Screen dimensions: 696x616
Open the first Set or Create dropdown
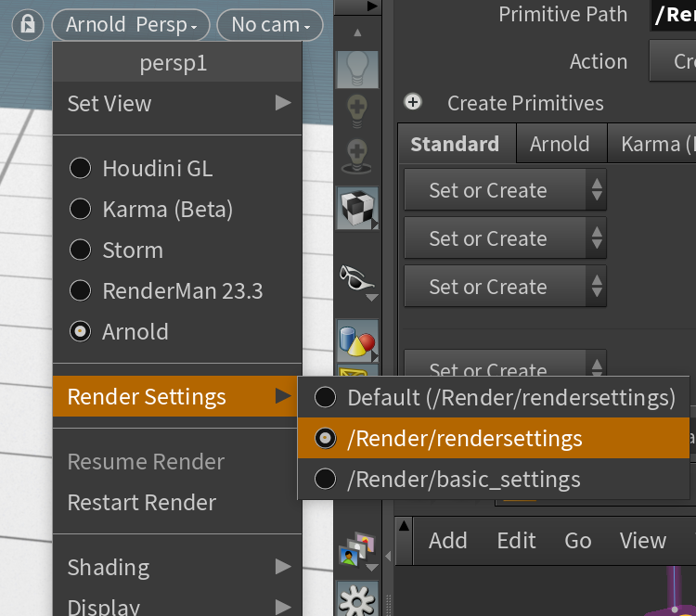click(505, 190)
